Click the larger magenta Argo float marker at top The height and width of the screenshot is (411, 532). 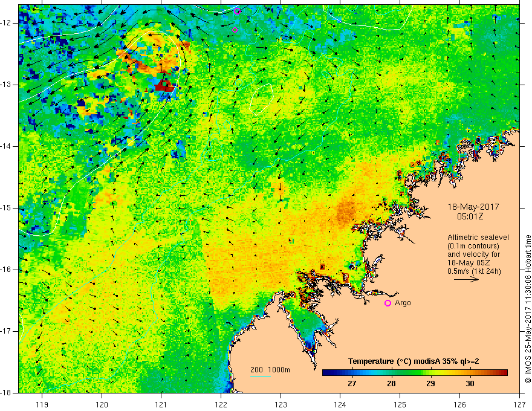tap(237, 11)
